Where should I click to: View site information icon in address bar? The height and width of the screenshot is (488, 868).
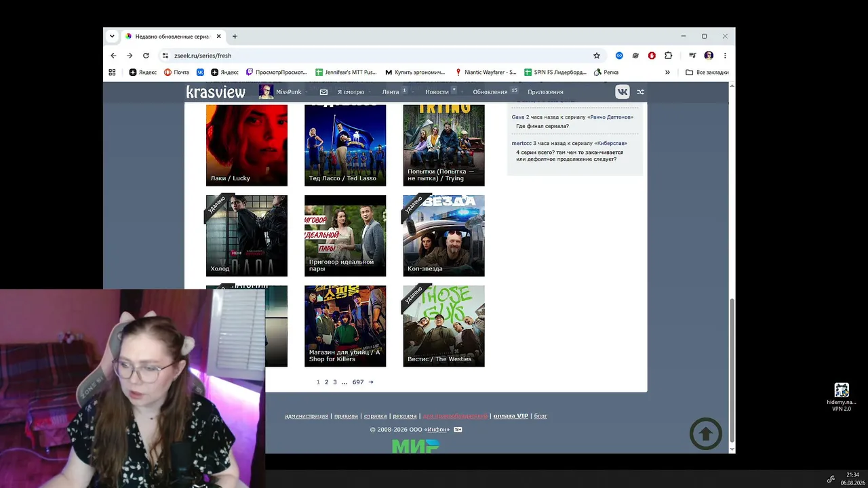165,56
